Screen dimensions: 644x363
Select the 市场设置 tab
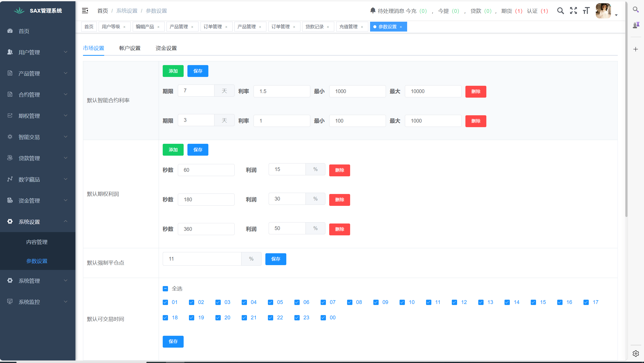[x=94, y=48]
